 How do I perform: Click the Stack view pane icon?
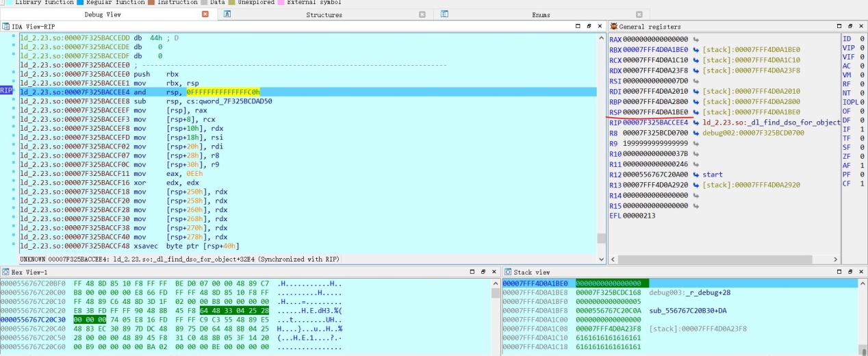click(x=507, y=272)
